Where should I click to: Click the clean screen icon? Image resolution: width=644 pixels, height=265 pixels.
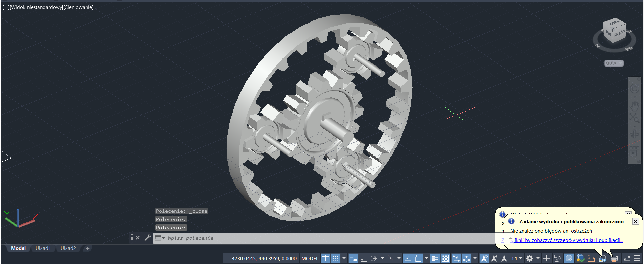pyautogui.click(x=627, y=258)
